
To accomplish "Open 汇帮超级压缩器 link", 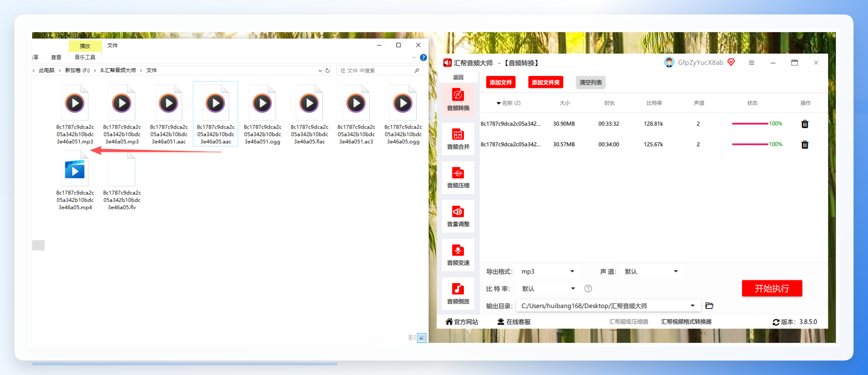I will coord(629,322).
